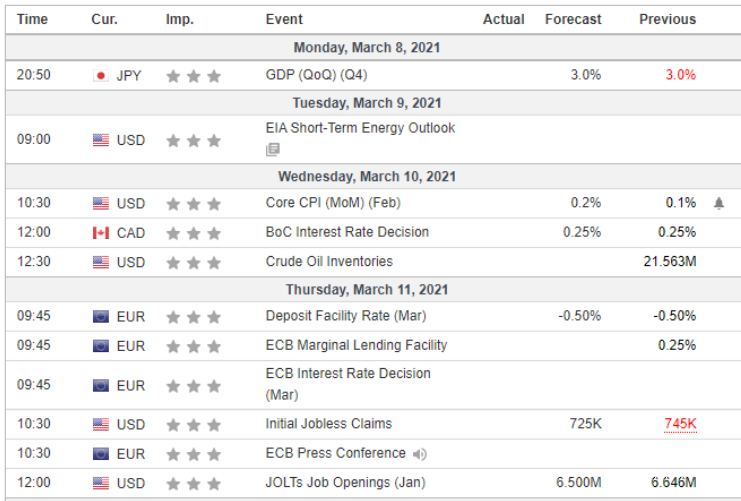Screen dimensions: 741x501
Task: Click the importance stars for BoC Interest Rate Decision
Action: (193, 233)
